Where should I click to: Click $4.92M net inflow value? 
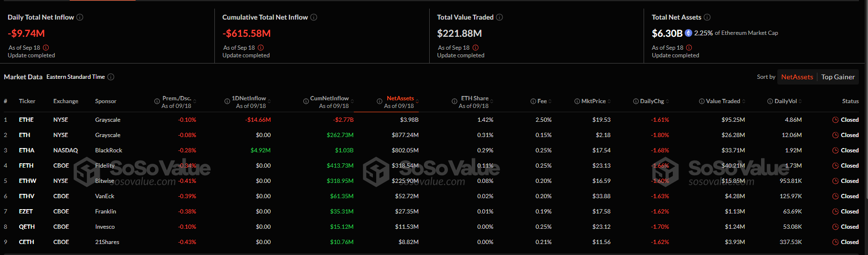261,150
